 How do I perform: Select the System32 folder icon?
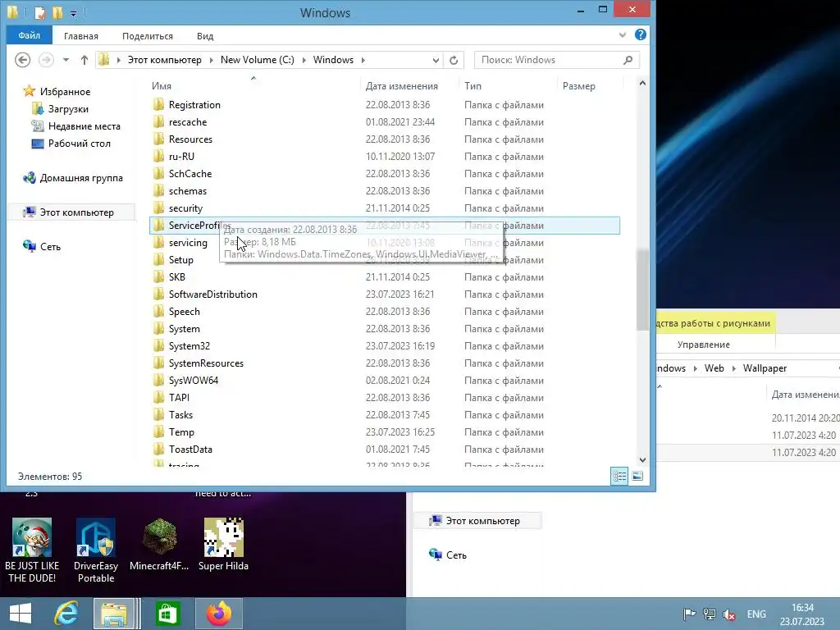click(x=158, y=346)
